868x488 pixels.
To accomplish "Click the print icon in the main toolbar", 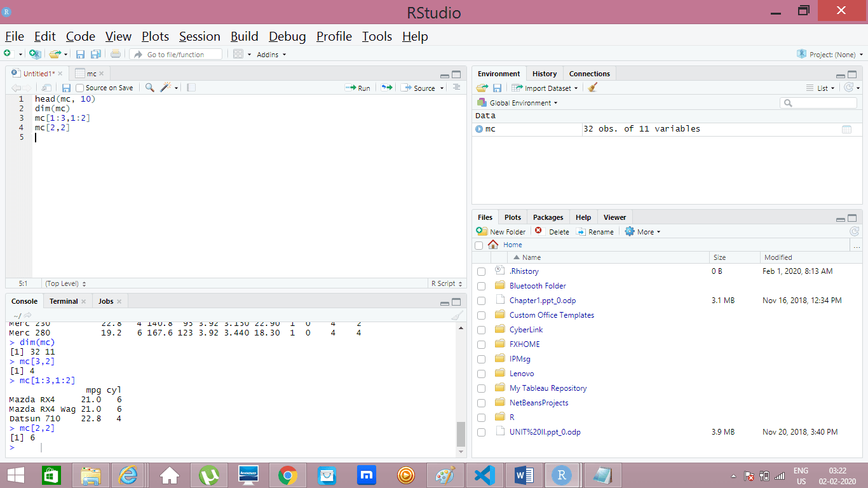I will click(115, 55).
